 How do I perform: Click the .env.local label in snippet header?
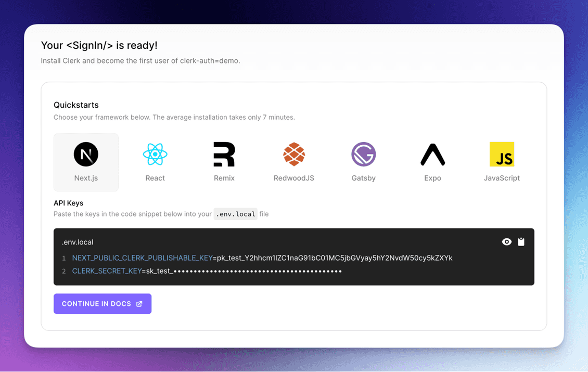point(78,241)
